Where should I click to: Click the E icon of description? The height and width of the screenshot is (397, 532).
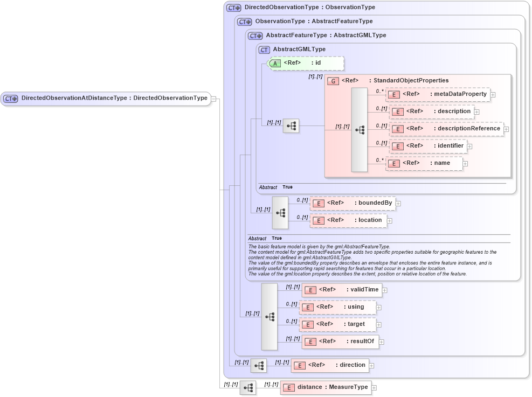398,112
